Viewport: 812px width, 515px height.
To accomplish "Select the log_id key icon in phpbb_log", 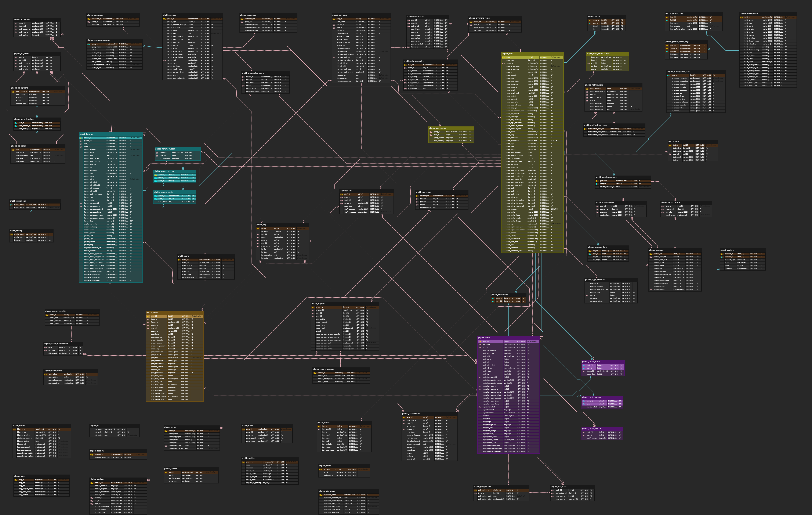I will pos(258,228).
